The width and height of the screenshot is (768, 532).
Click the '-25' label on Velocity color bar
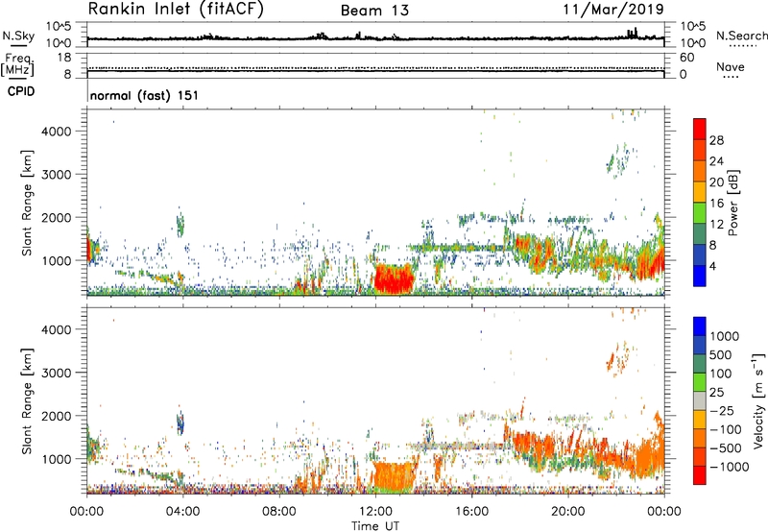coord(721,410)
